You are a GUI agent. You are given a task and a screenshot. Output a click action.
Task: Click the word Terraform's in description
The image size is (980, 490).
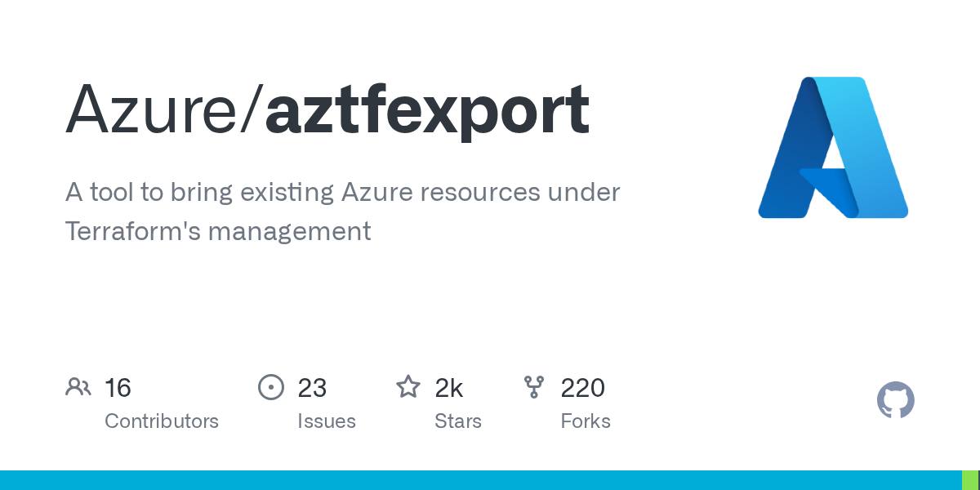coord(132,231)
